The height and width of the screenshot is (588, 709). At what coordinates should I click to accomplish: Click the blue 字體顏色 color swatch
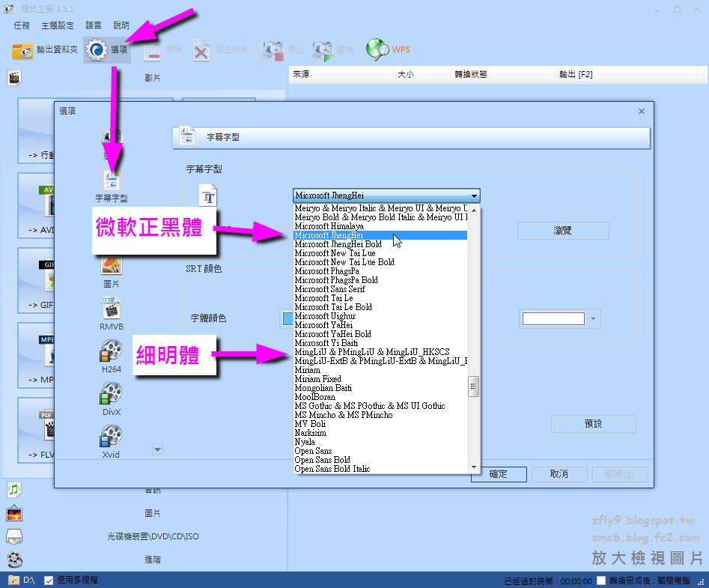(x=287, y=319)
